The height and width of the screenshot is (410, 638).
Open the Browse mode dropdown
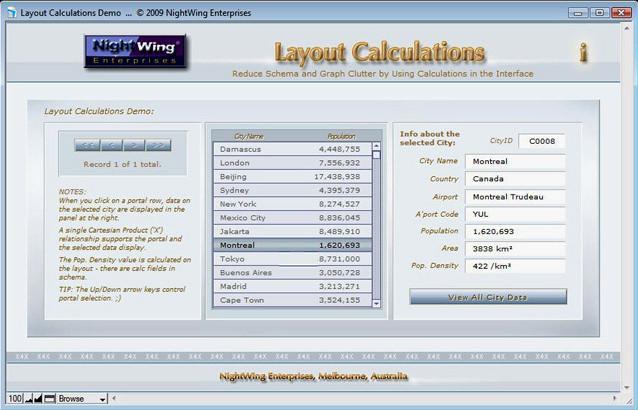[82, 399]
